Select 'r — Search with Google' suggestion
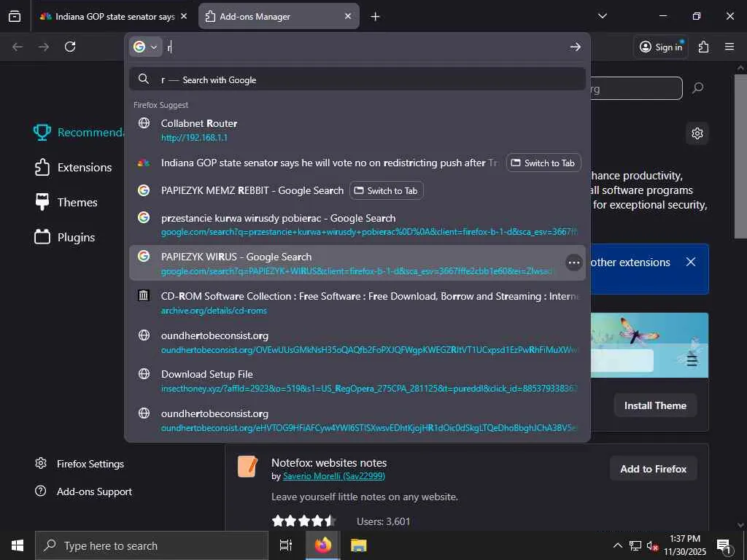 (x=357, y=79)
